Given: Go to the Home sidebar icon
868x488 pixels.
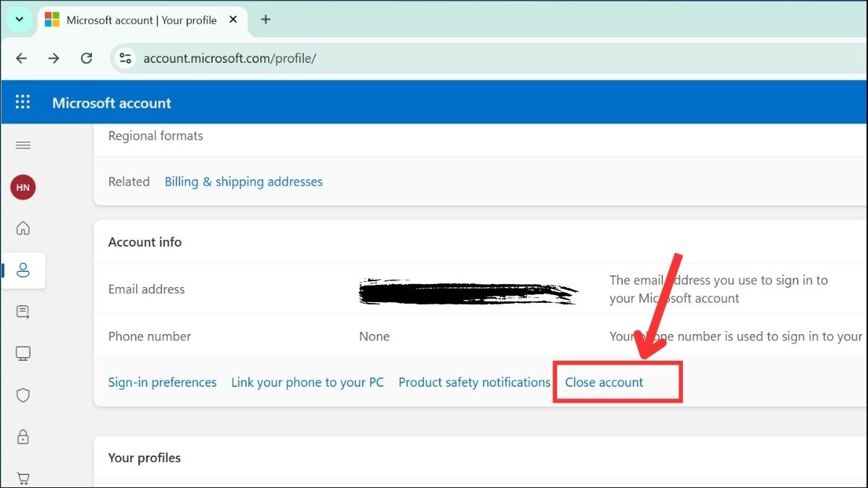Looking at the screenshot, I should pos(23,228).
